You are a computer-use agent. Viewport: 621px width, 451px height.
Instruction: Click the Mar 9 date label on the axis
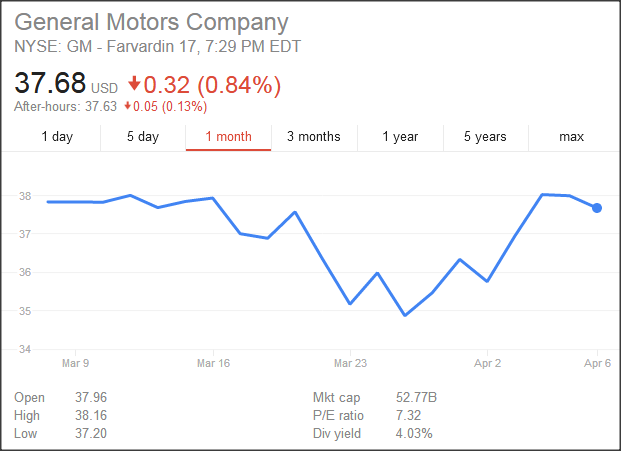click(x=76, y=363)
